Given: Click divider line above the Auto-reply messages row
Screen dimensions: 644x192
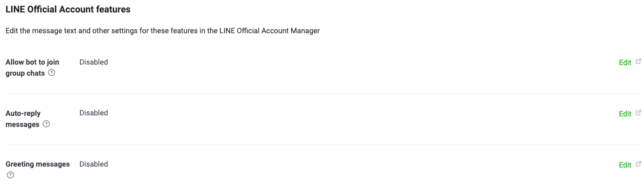Looking at the screenshot, I should point(322,93).
